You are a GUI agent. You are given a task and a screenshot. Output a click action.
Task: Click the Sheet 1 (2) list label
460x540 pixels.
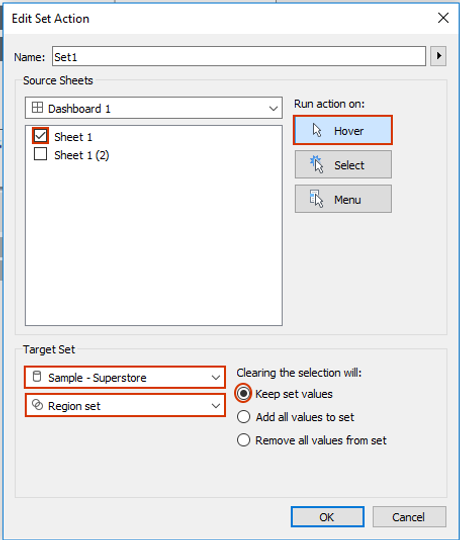[82, 155]
